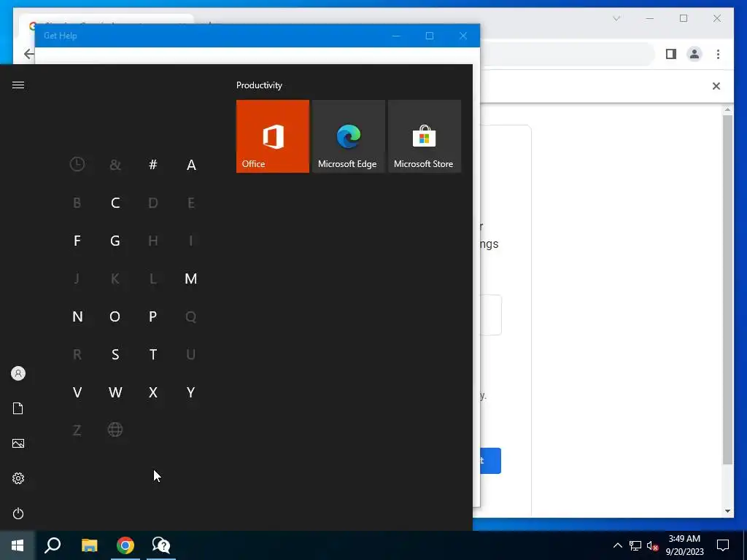Maximize the Get Help window

pos(429,36)
